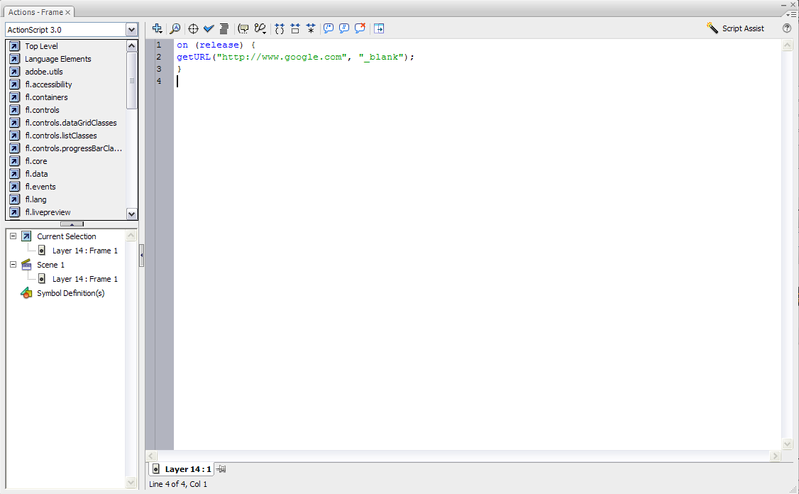Open the Top Level package

pos(41,46)
